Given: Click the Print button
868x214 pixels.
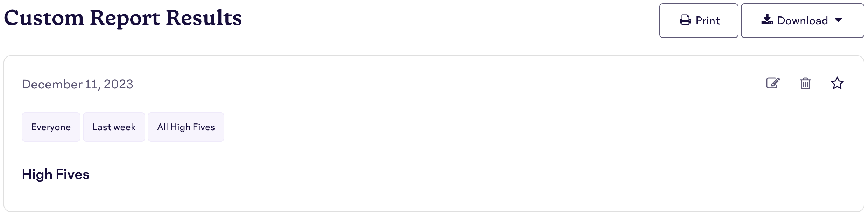Looking at the screenshot, I should tap(699, 20).
